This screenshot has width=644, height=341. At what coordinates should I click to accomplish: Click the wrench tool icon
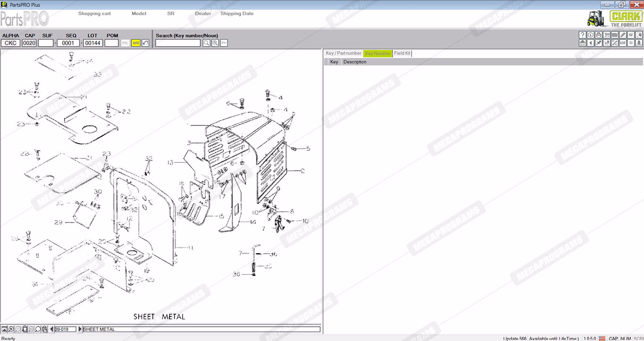tap(614, 43)
